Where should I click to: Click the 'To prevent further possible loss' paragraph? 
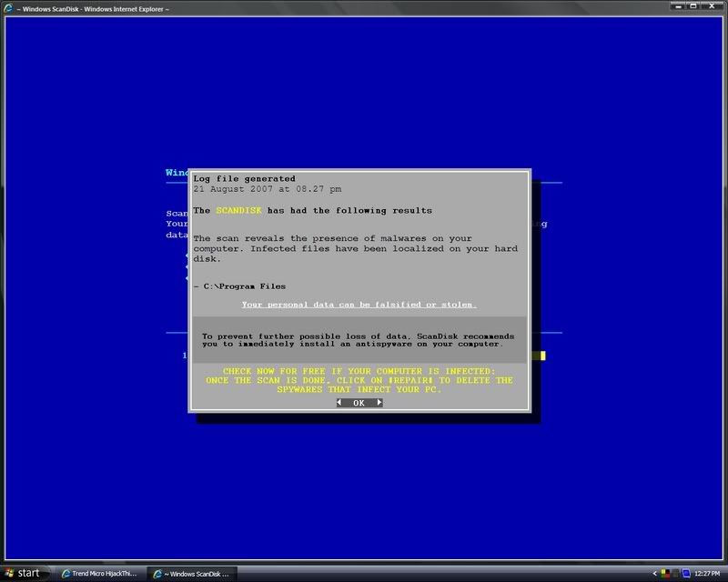[358, 340]
